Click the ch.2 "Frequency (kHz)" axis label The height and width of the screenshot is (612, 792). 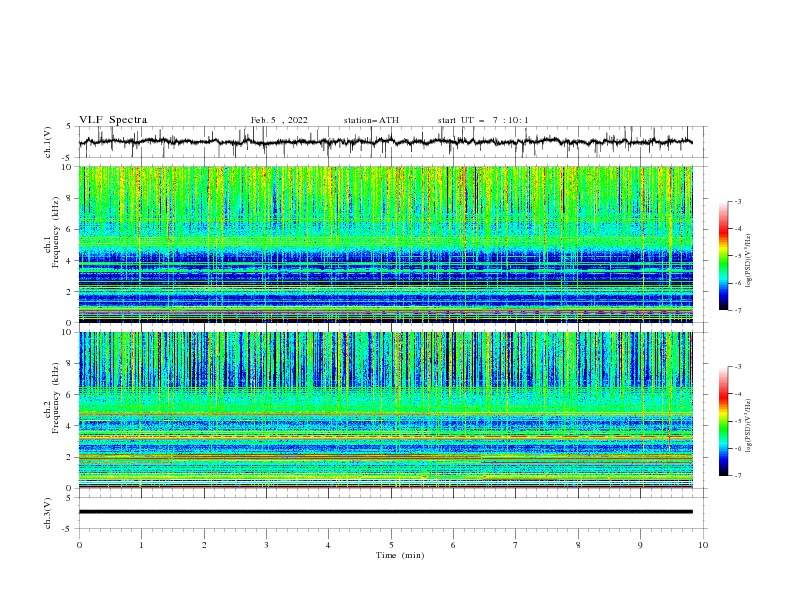pos(56,398)
